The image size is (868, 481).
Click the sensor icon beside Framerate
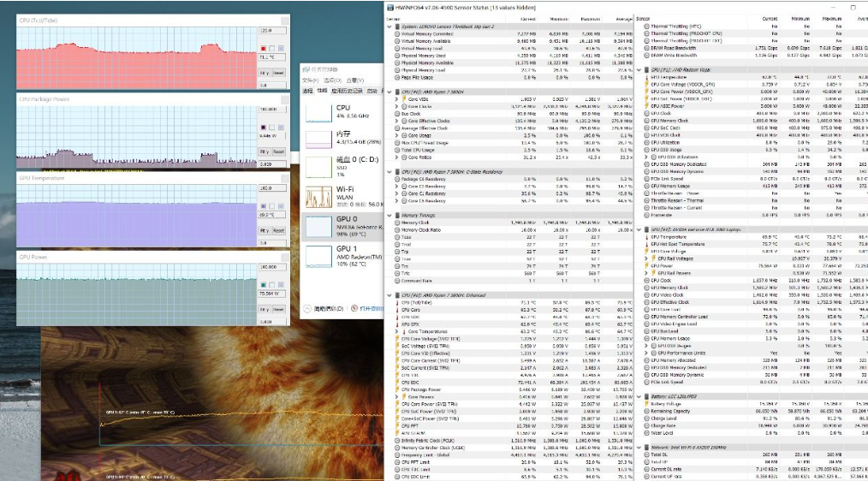[x=646, y=215]
